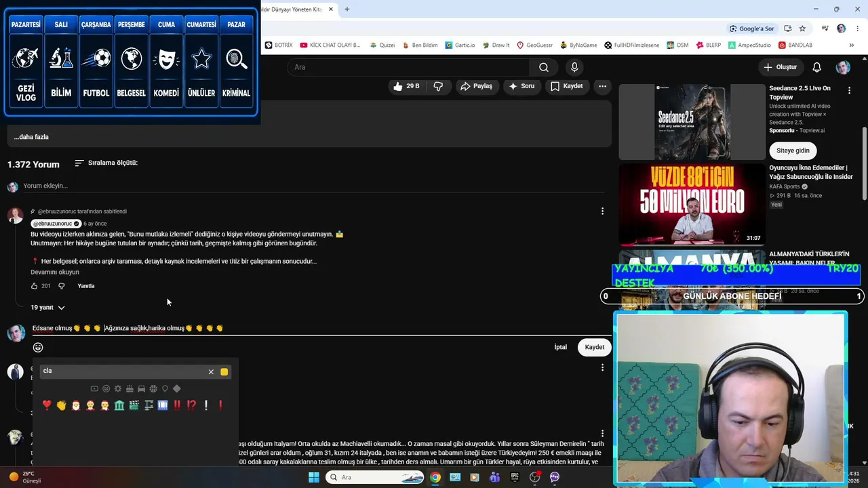Select the YouTube emoji category icon

click(x=94, y=388)
